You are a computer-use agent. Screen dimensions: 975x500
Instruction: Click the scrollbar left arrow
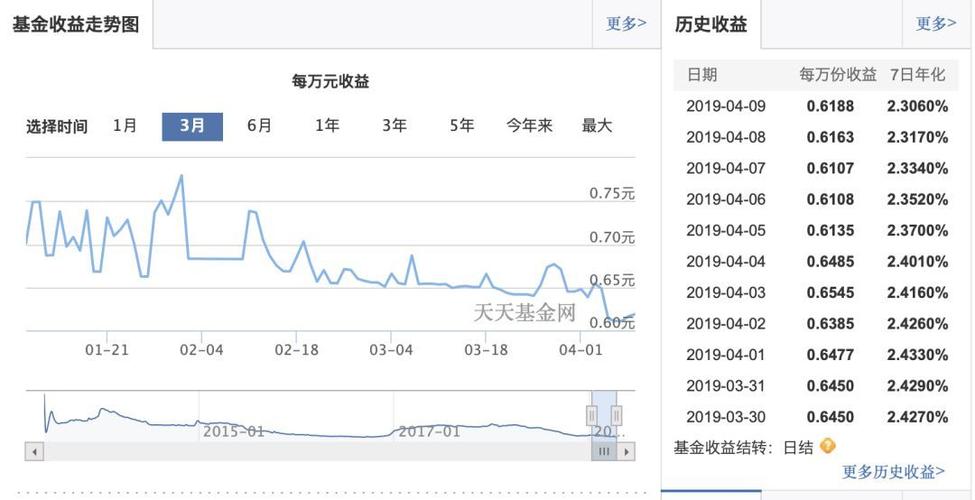(x=35, y=452)
